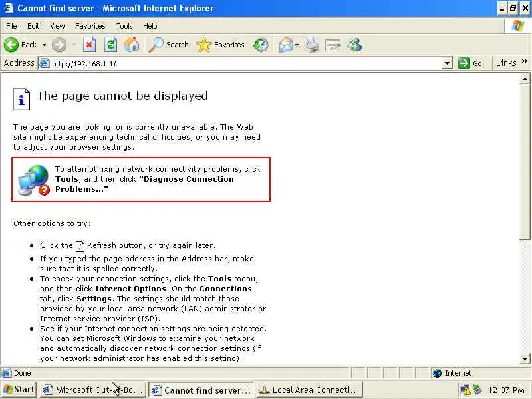532x399 pixels.
Task: Click the bold 'Internet Options' text
Action: pos(130,289)
